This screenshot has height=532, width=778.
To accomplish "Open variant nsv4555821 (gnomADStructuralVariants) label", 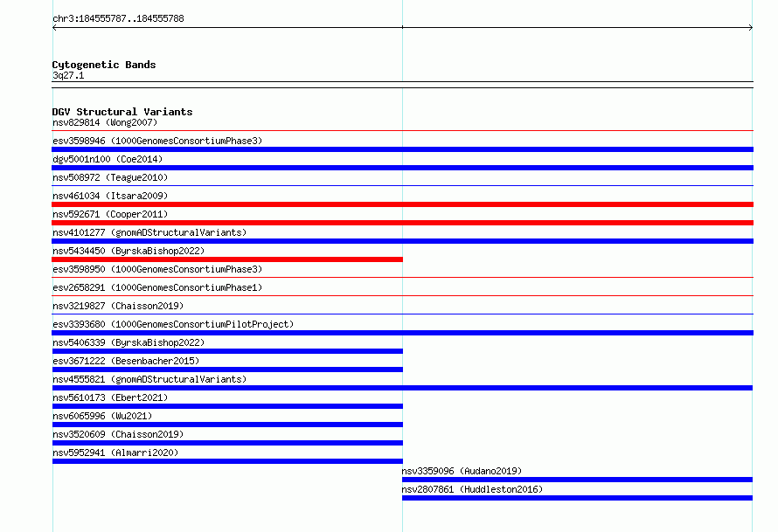I will coord(149,379).
